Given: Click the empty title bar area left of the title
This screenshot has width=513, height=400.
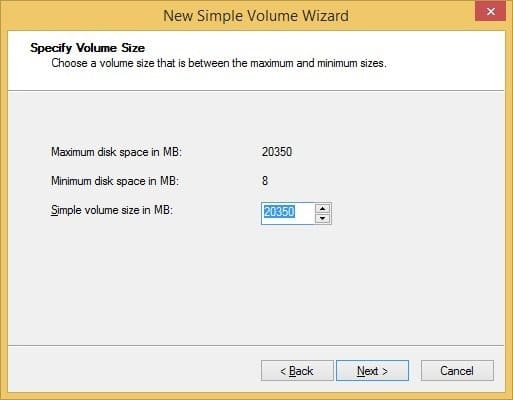Looking at the screenshot, I should [x=82, y=16].
